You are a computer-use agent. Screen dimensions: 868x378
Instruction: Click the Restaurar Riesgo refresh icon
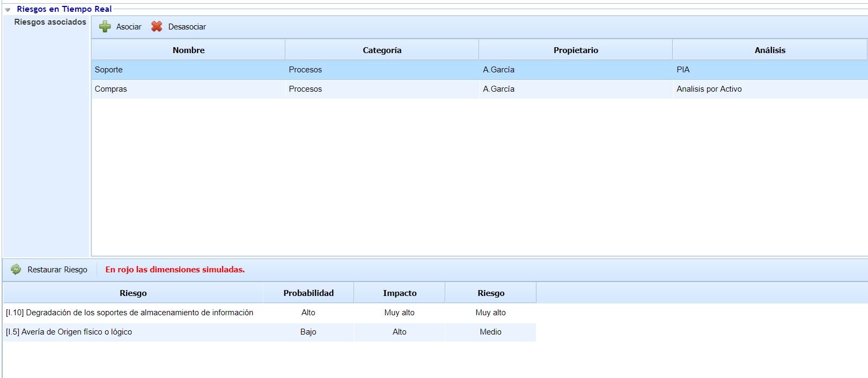[x=16, y=270]
